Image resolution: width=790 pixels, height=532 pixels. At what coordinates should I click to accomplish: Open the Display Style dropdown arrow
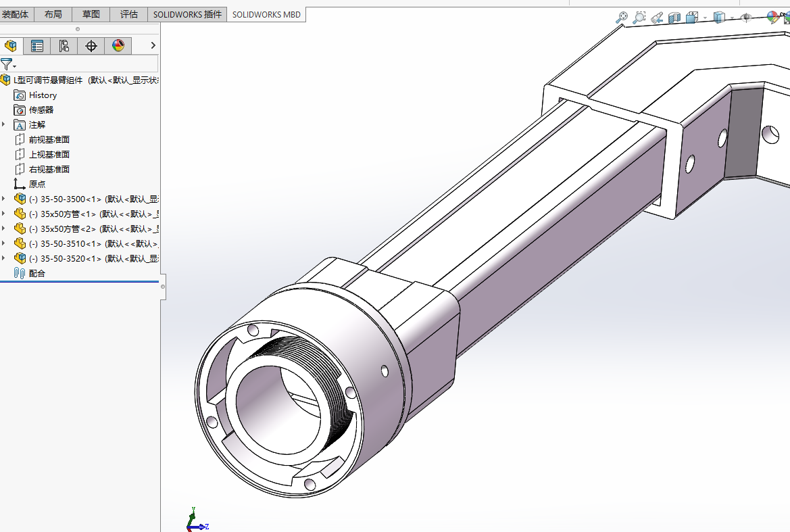coord(732,18)
